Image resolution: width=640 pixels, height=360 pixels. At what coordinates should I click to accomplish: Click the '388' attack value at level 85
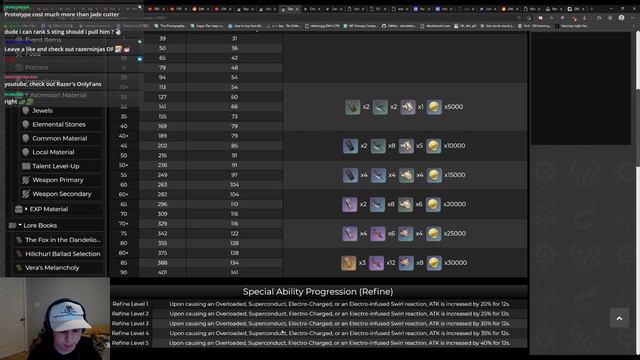[162, 263]
